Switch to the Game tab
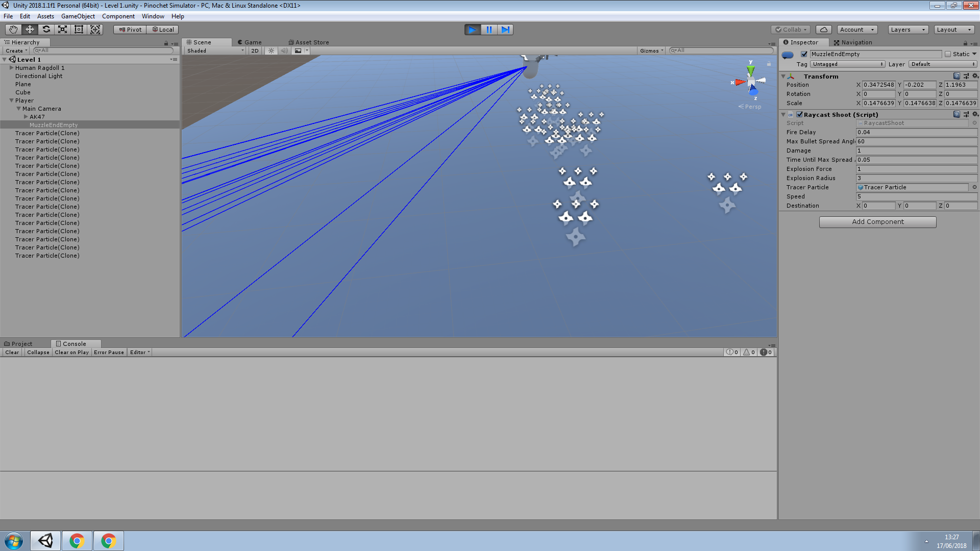Viewport: 980px width, 551px height. pos(250,42)
